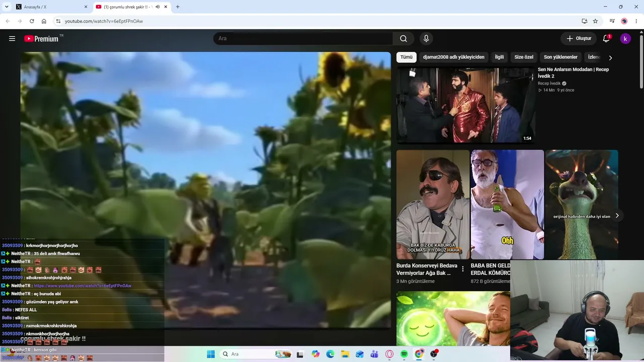Open OBS Studio from the taskbar

[434, 354]
